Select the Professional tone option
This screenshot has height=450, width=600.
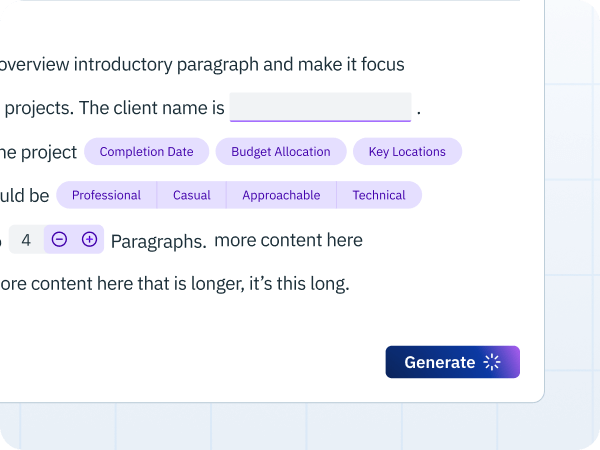106,195
